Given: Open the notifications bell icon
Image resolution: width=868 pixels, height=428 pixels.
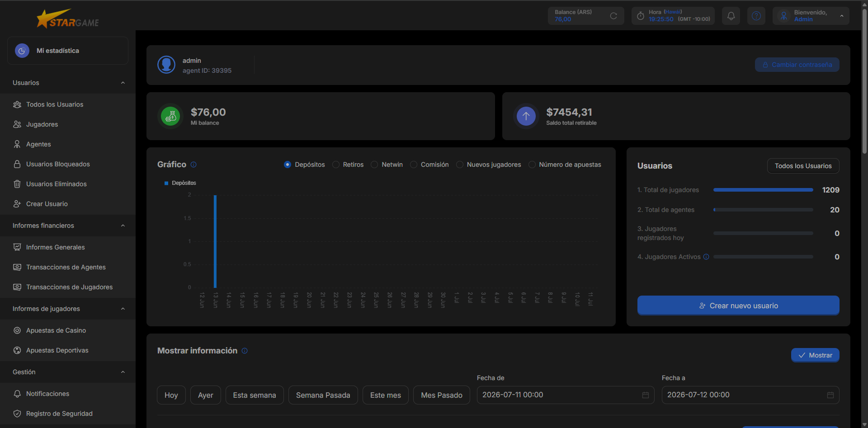Looking at the screenshot, I should [x=731, y=16].
